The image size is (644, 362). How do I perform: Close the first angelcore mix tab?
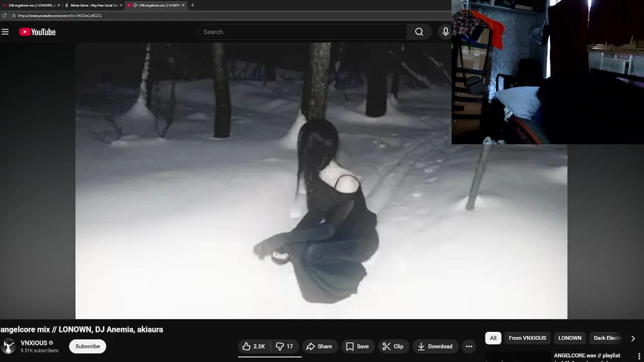tap(58, 5)
